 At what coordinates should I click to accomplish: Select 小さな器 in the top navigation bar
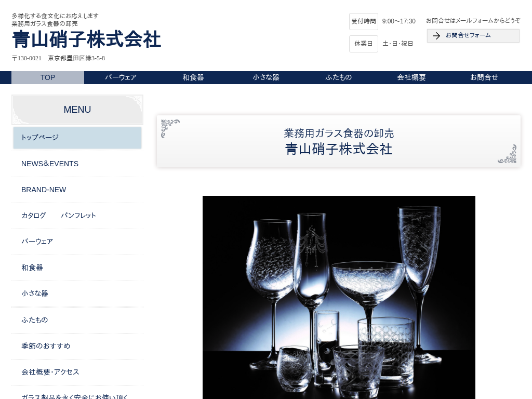point(266,77)
